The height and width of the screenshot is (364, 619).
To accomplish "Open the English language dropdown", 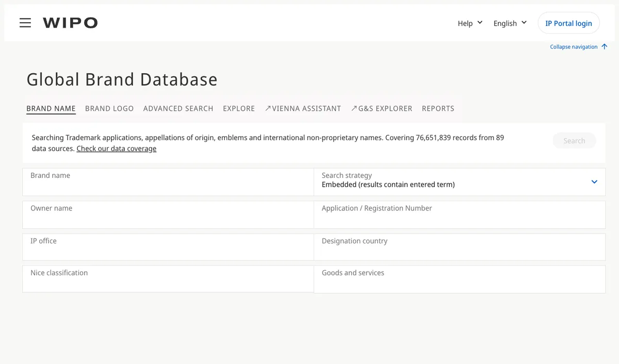I will [x=510, y=23].
